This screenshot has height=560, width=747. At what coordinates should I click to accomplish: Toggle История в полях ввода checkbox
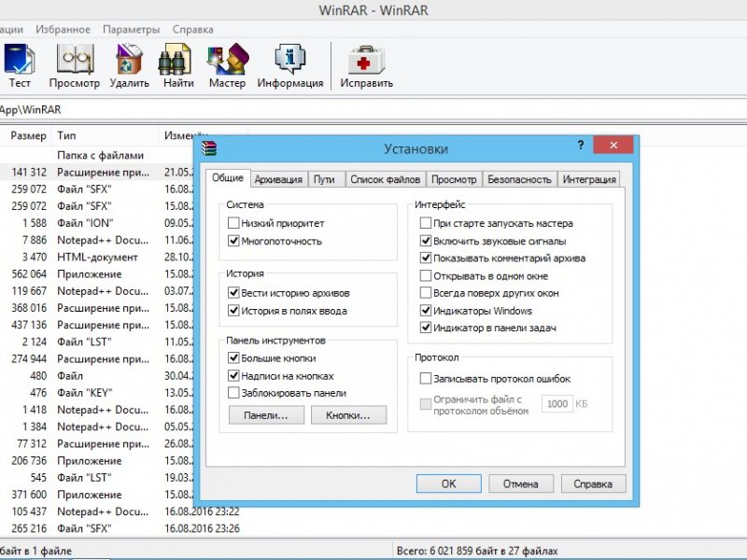233,311
